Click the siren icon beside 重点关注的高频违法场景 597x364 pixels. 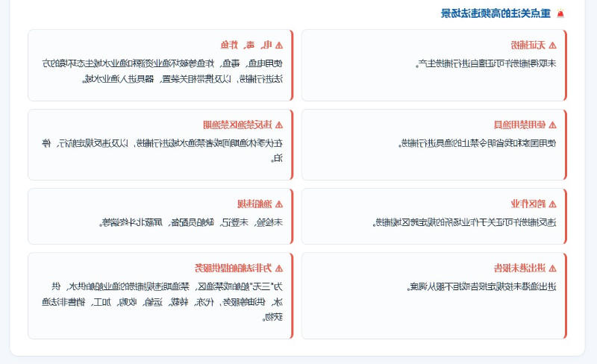point(560,13)
